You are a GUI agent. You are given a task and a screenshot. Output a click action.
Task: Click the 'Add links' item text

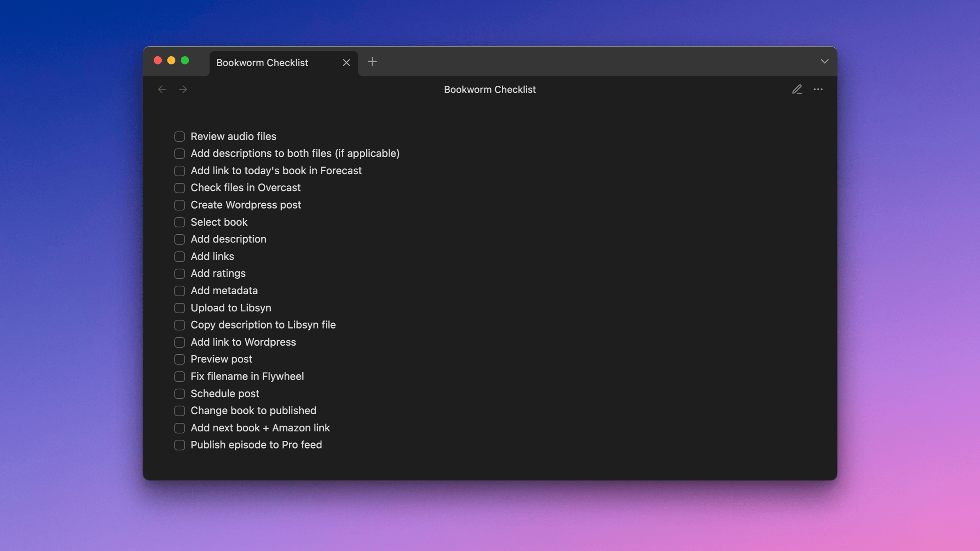pyautogui.click(x=212, y=256)
